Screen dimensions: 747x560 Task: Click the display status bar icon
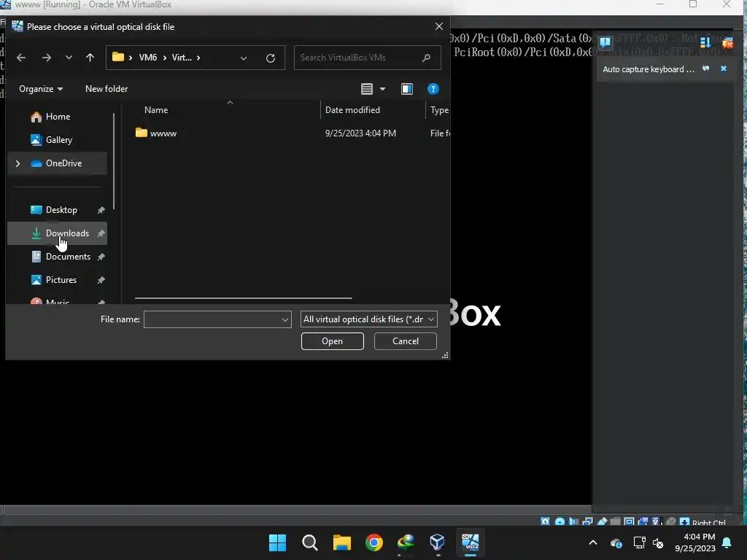[x=630, y=522]
